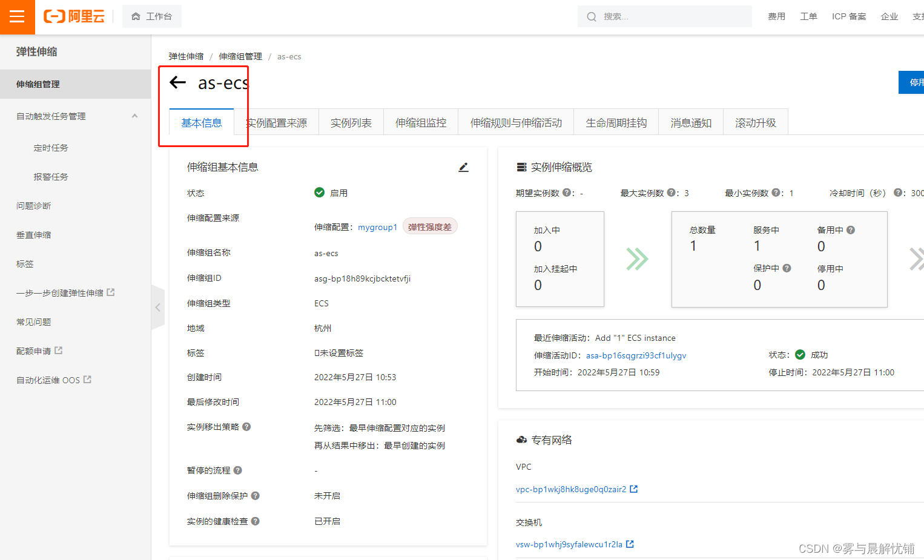The width and height of the screenshot is (924, 560).
Task: Switch to the 实例配置来源 tab
Action: (x=276, y=122)
